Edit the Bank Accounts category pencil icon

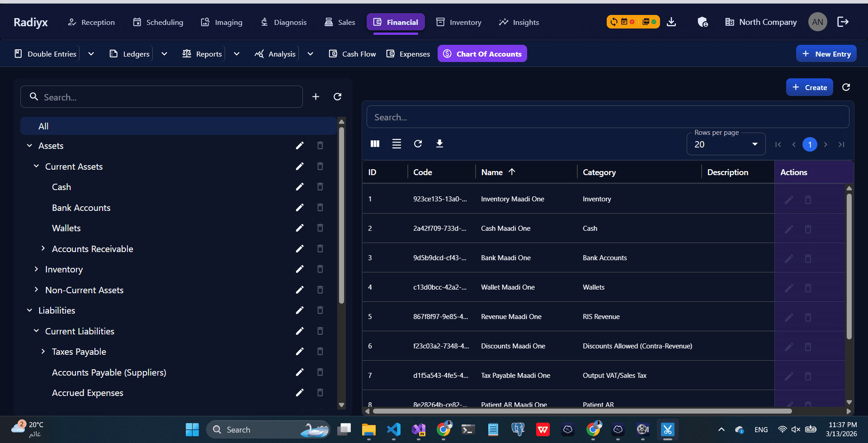tap(300, 208)
